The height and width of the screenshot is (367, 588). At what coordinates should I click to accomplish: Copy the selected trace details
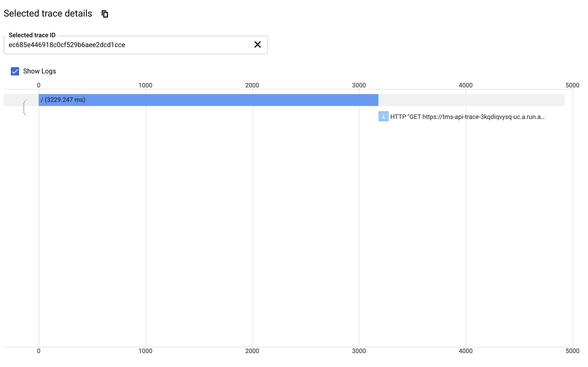coord(105,14)
